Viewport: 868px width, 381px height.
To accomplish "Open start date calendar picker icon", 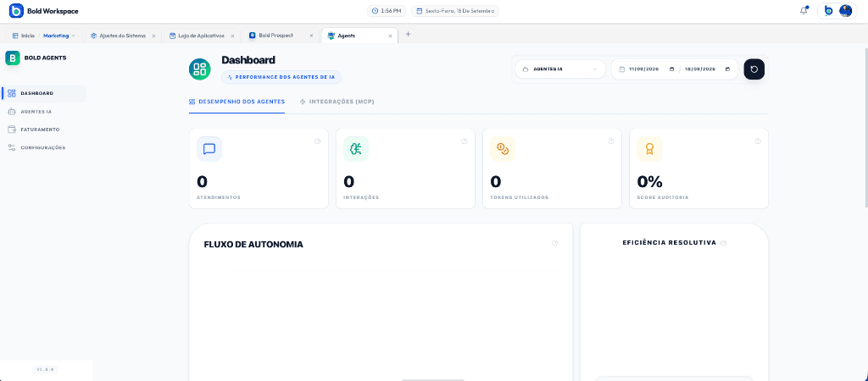I will pyautogui.click(x=672, y=69).
